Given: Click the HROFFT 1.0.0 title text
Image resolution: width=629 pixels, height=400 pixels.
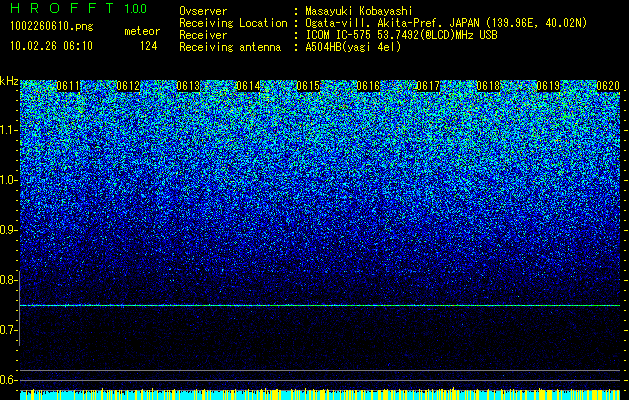Looking at the screenshot, I should (x=79, y=8).
